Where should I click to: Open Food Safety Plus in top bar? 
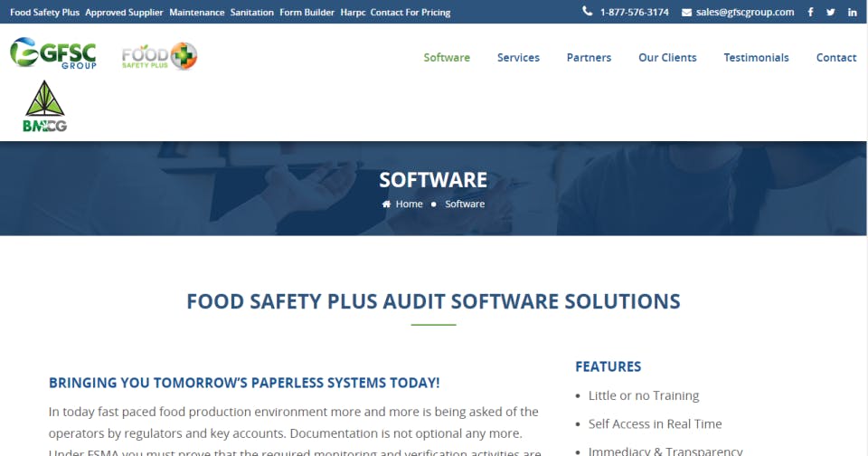point(45,12)
